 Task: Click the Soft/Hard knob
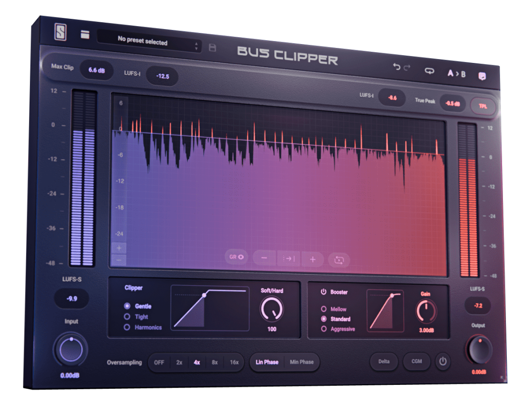pos(272,309)
